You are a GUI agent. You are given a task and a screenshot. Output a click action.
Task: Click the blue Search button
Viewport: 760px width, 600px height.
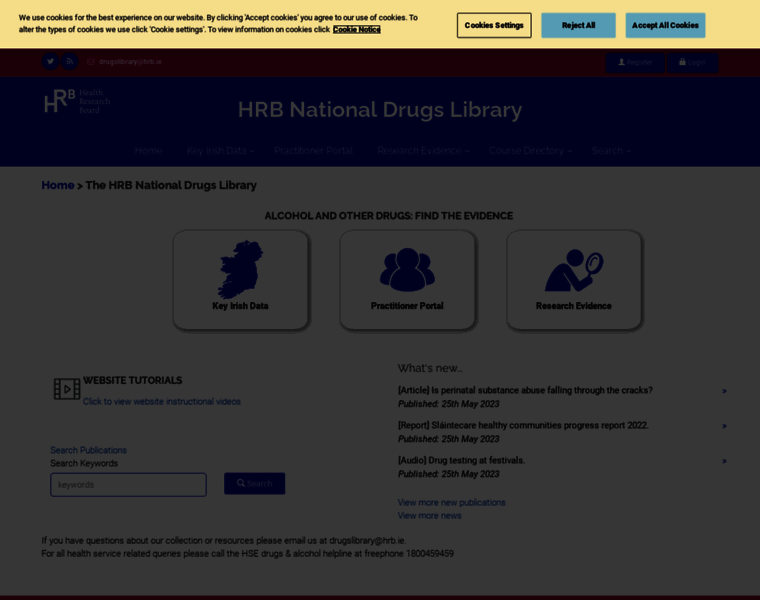(254, 484)
